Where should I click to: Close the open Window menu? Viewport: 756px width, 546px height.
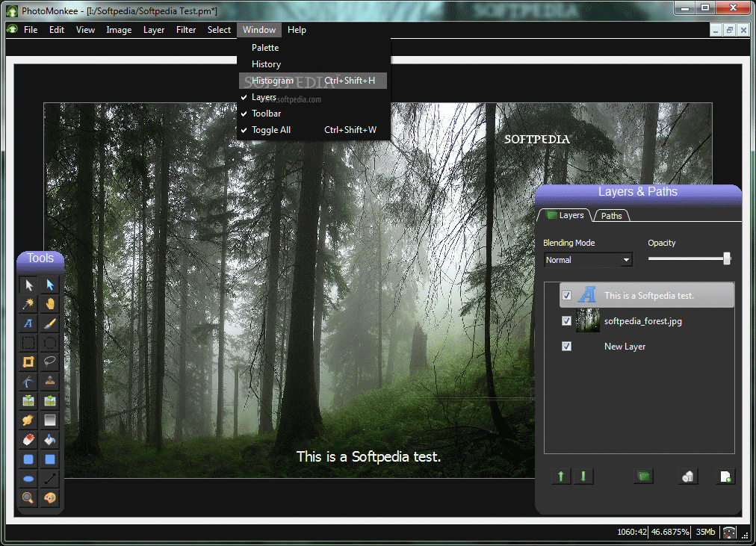(259, 30)
